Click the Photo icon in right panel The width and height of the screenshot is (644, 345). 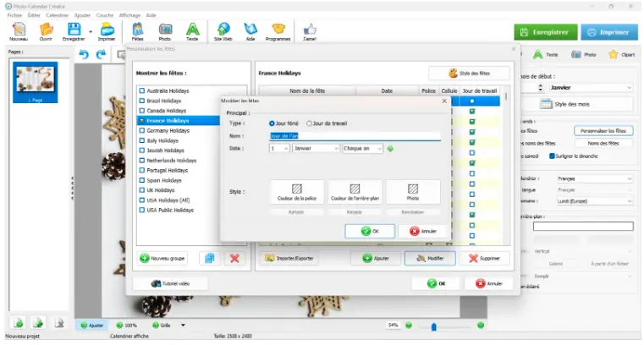point(576,54)
